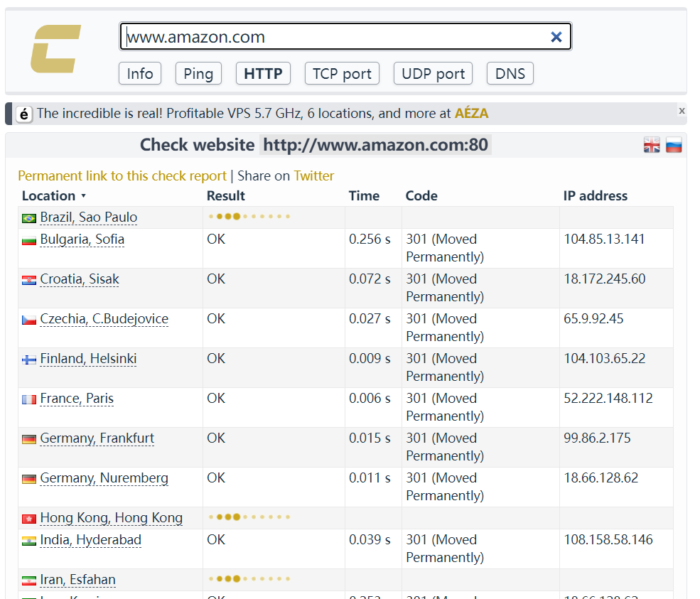Run the TCP port check
The width and height of the screenshot is (700, 599).
click(342, 73)
